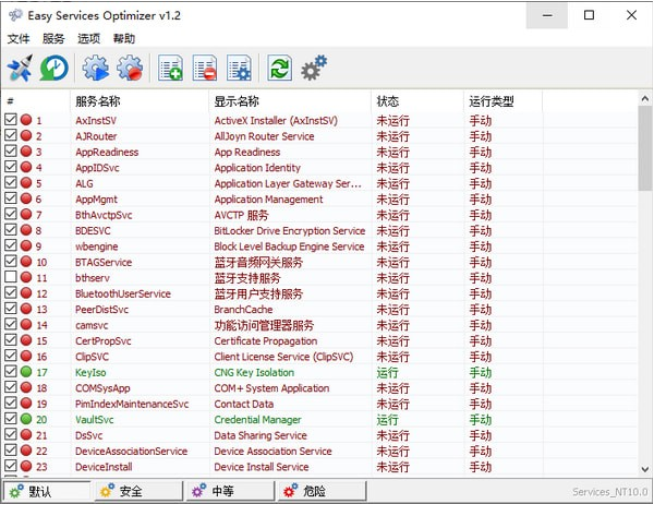Open options double-gear toolbar icon

coord(314,68)
